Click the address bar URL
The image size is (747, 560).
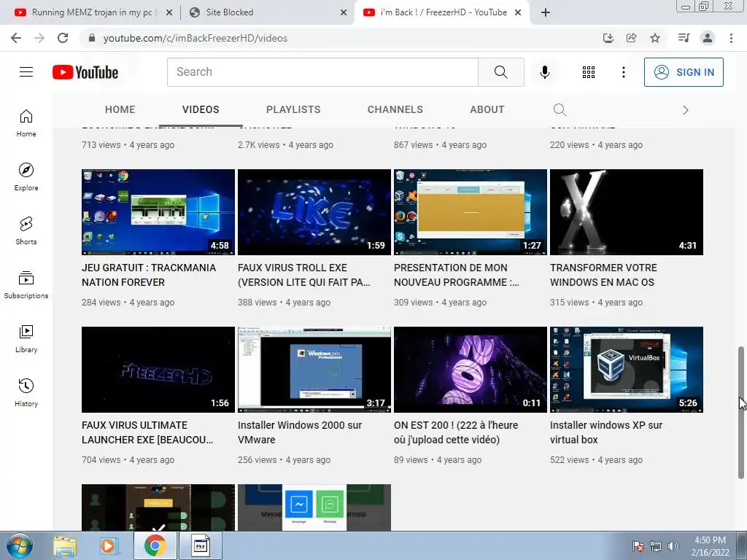point(196,38)
